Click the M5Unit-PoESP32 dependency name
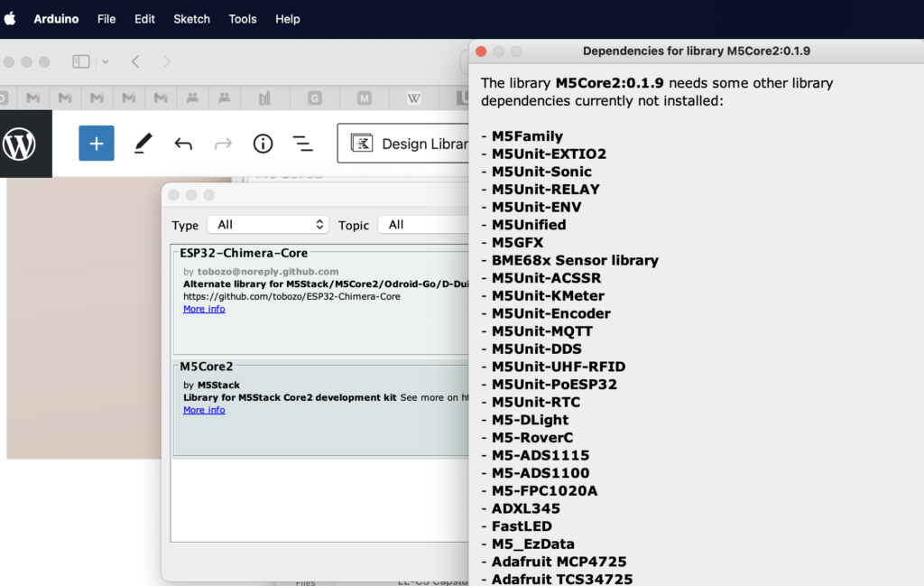924x586 pixels. tap(555, 385)
